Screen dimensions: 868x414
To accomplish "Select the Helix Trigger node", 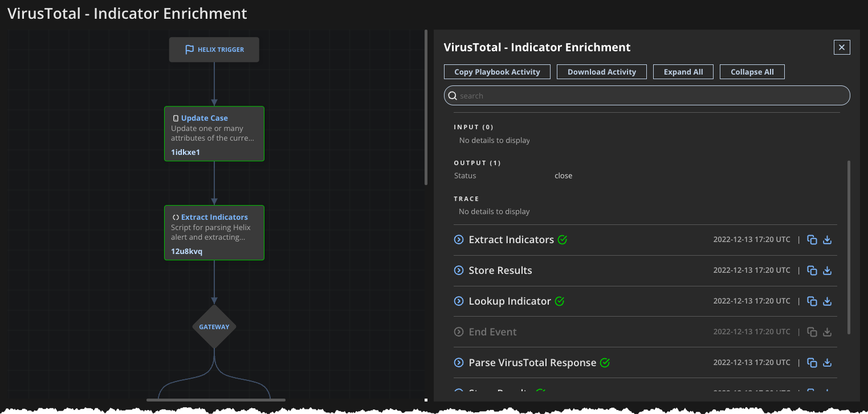I will tap(214, 50).
